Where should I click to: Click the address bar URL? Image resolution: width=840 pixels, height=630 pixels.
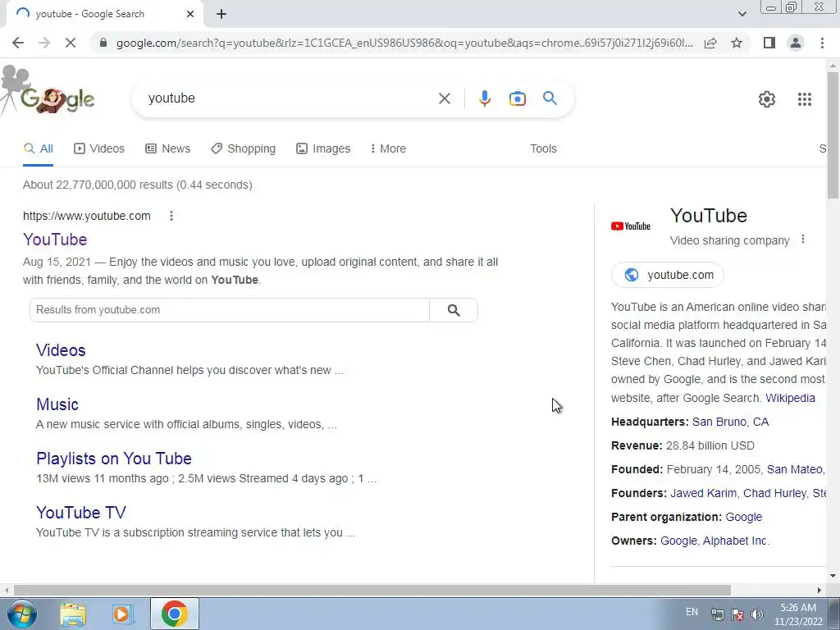[404, 43]
